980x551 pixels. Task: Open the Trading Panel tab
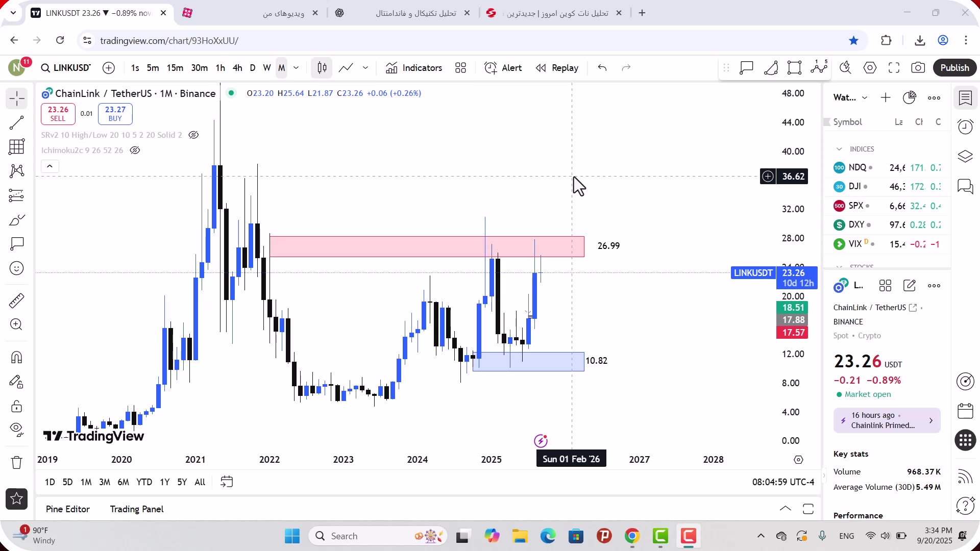137,509
